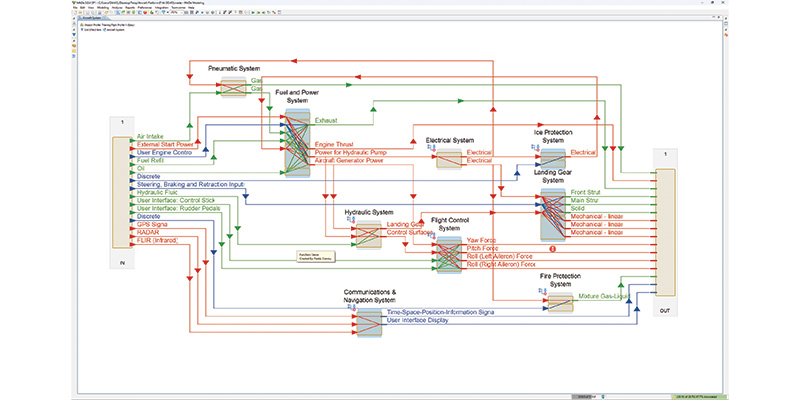Screen dimensions: 800x400
Task: Click the RADAR port label
Action: click(148, 232)
